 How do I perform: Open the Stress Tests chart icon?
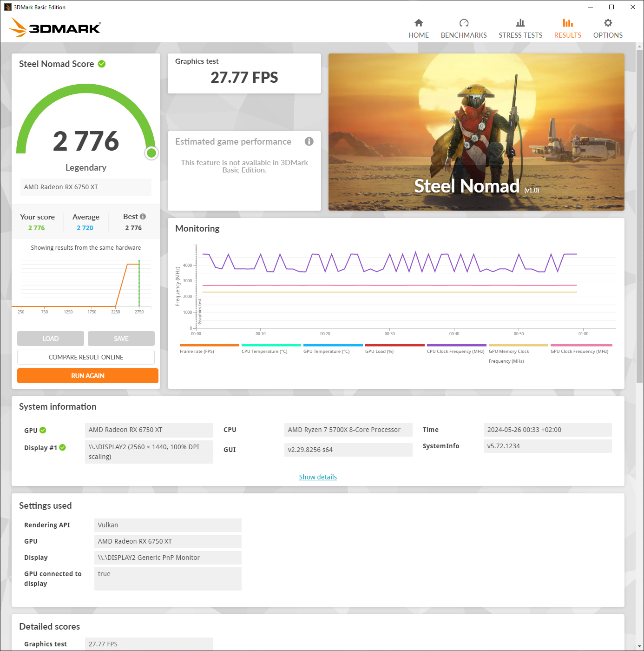tap(520, 23)
